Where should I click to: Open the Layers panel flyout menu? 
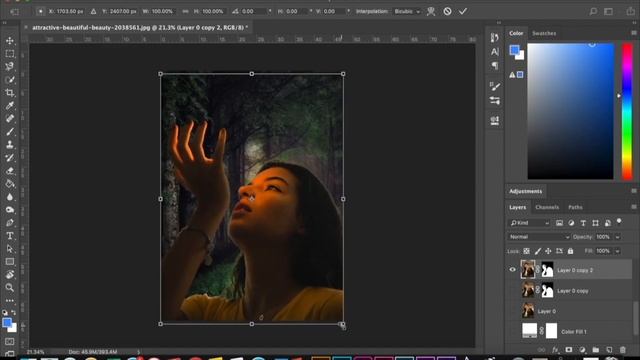click(633, 207)
